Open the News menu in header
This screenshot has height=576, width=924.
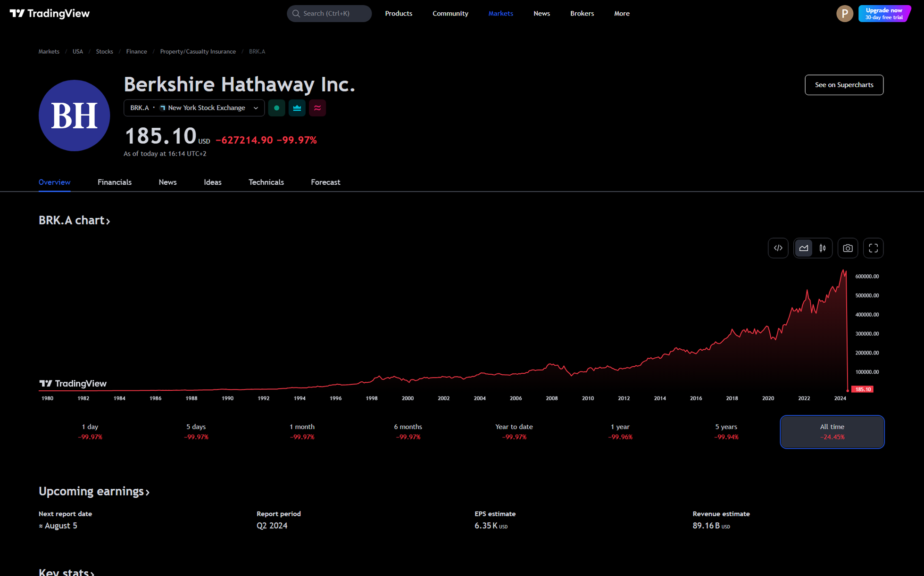(541, 13)
